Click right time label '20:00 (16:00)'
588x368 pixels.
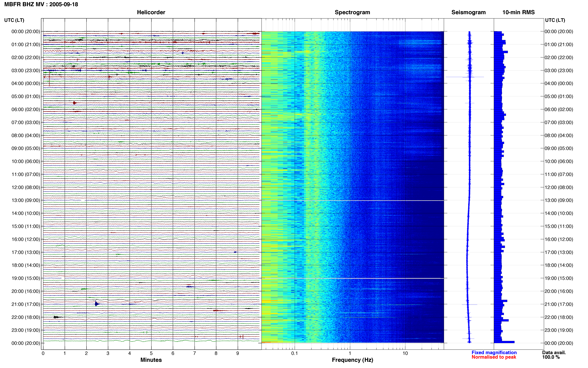(x=559, y=291)
